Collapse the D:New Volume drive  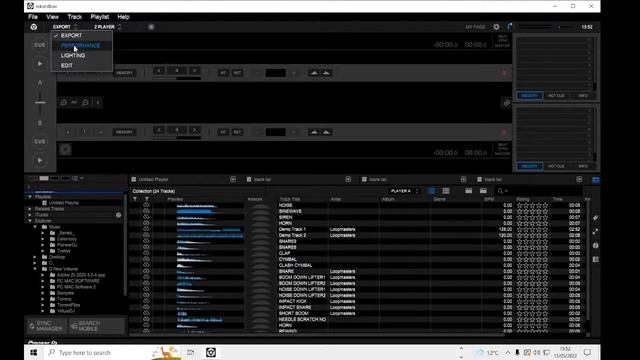click(35, 269)
